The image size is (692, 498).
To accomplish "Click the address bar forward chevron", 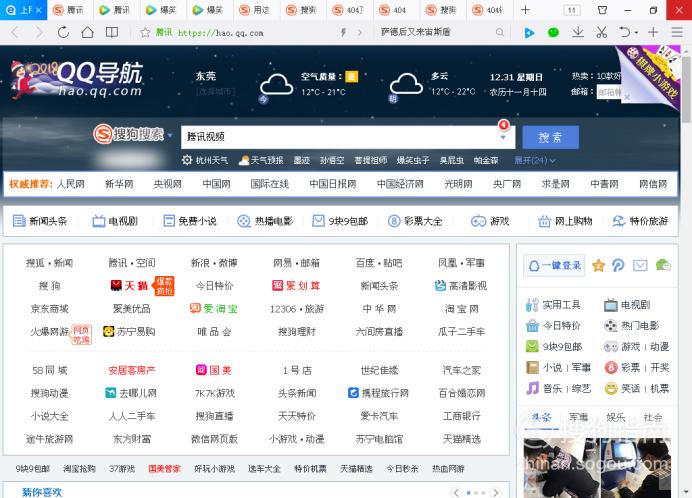I will tap(360, 32).
